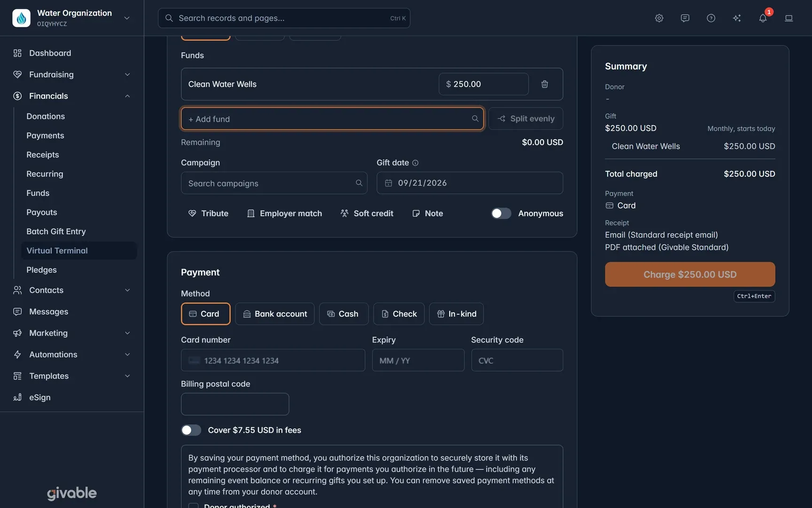Click the search magnifier in Add fund field
The image size is (812, 508).
click(x=475, y=119)
